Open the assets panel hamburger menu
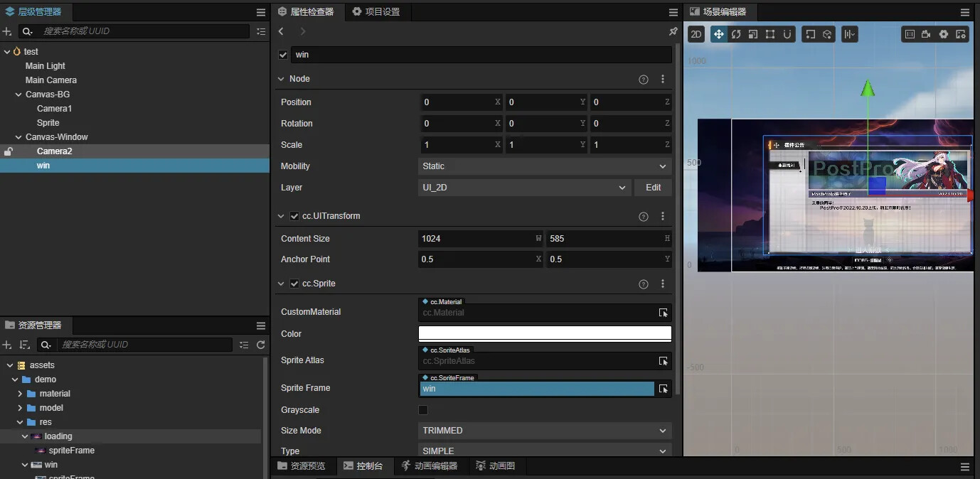The height and width of the screenshot is (479, 980). click(x=261, y=325)
